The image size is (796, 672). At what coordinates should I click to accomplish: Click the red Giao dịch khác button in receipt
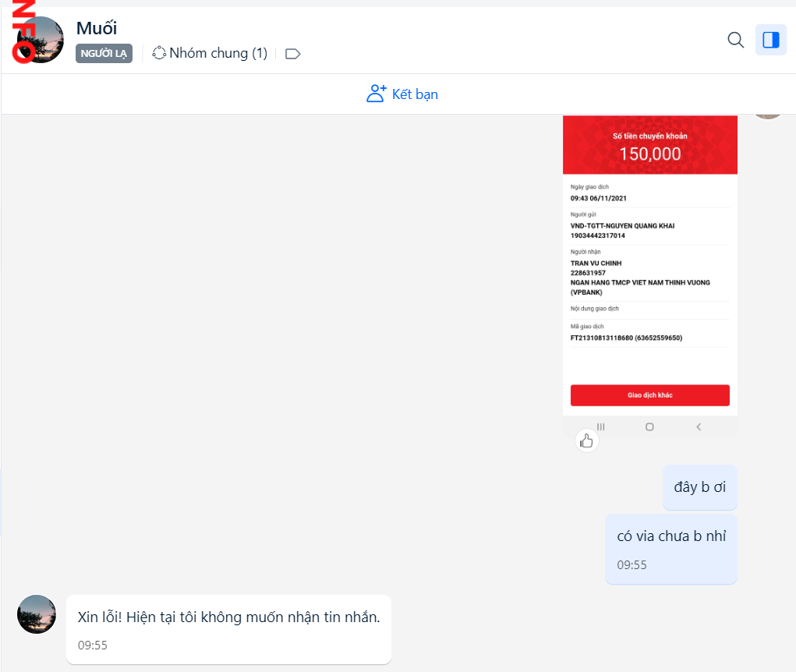(x=649, y=395)
